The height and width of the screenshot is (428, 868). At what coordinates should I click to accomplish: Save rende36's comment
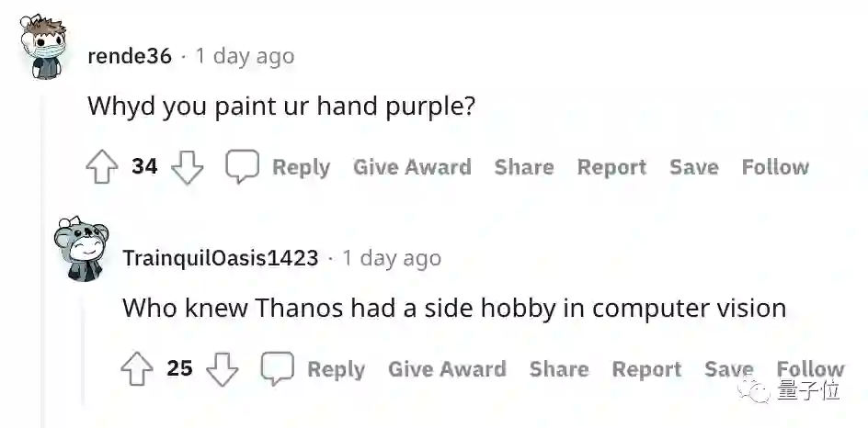click(x=694, y=167)
